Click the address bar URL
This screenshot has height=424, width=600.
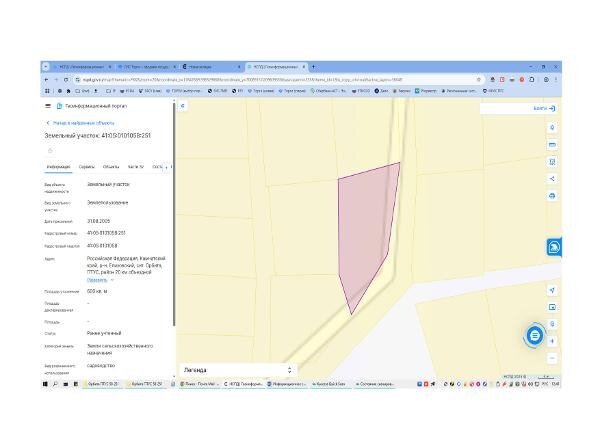[x=242, y=80]
